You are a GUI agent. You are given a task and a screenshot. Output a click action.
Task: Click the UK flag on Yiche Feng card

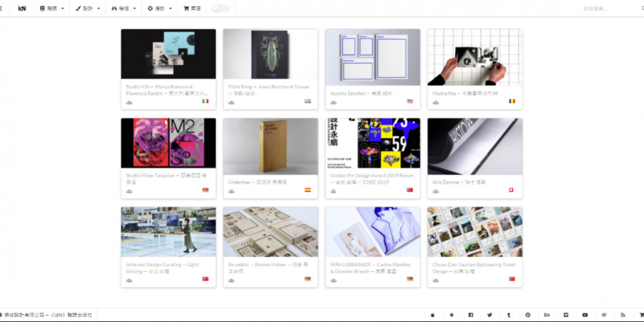[308, 101]
